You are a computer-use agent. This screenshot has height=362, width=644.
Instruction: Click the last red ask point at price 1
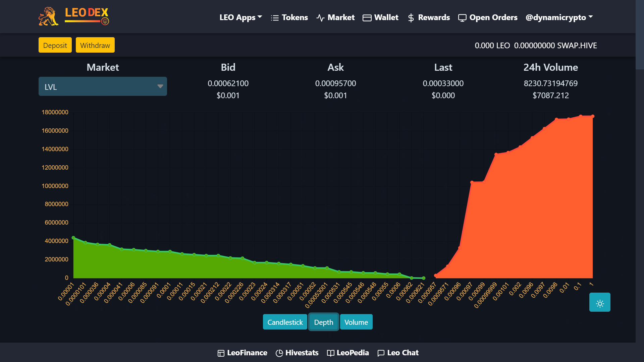[x=593, y=116]
